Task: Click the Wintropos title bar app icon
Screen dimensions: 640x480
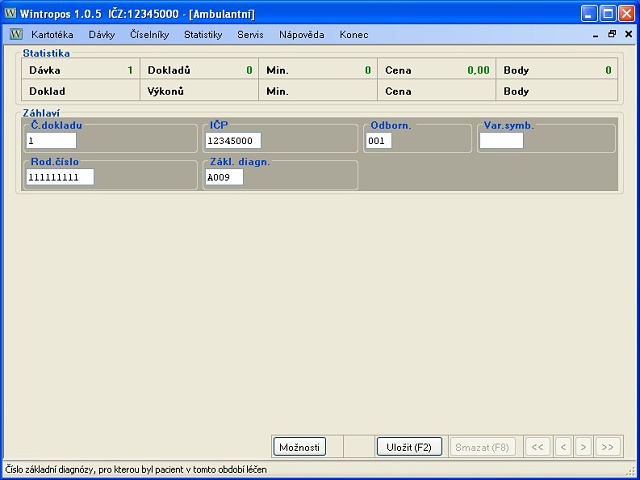Action: click(11, 13)
